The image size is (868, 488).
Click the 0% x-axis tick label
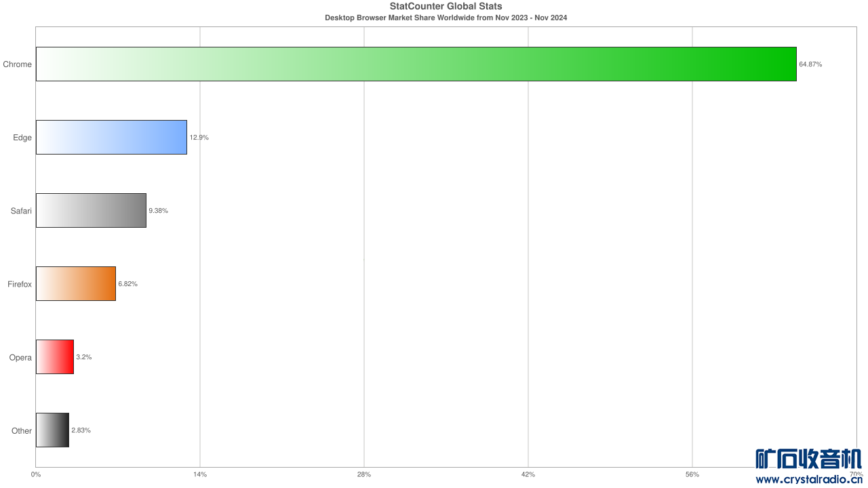click(36, 474)
